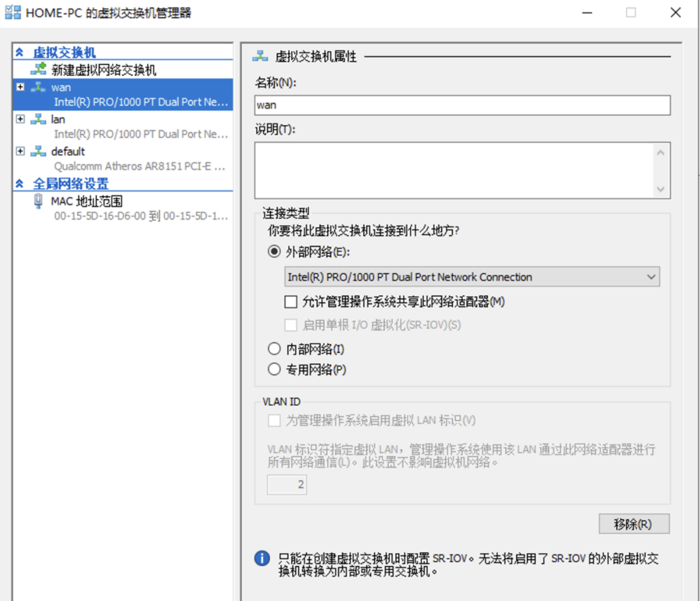Expand the default switch tree node
This screenshot has height=601, width=700.
(x=20, y=151)
